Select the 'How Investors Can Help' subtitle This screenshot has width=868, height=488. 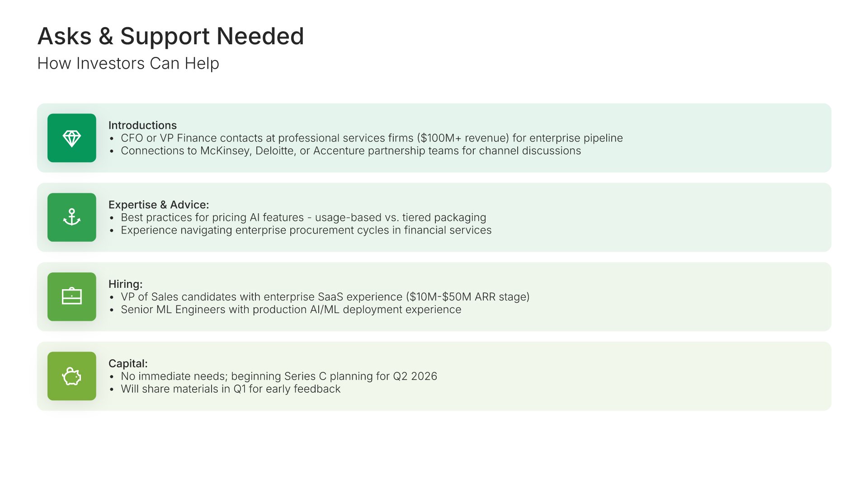pyautogui.click(x=128, y=63)
